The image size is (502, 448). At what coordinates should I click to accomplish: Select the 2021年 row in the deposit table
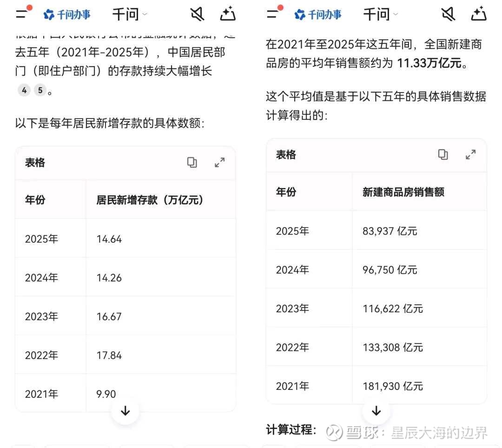click(42, 394)
